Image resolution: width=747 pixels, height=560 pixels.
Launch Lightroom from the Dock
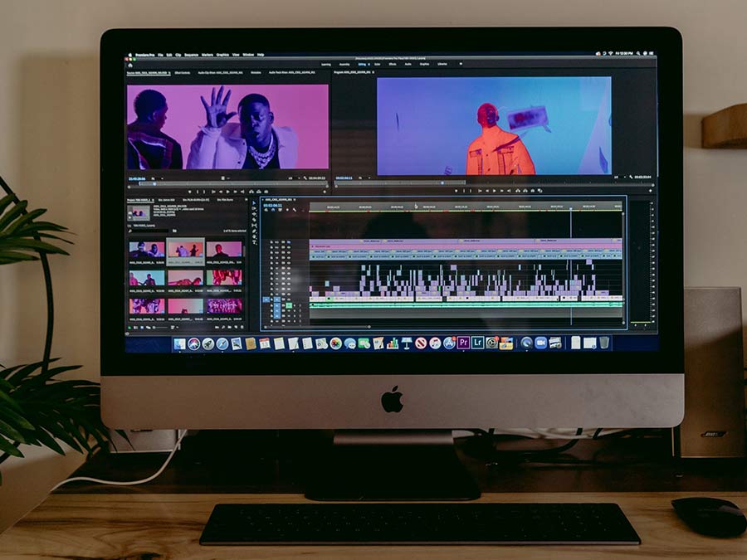pyautogui.click(x=477, y=343)
